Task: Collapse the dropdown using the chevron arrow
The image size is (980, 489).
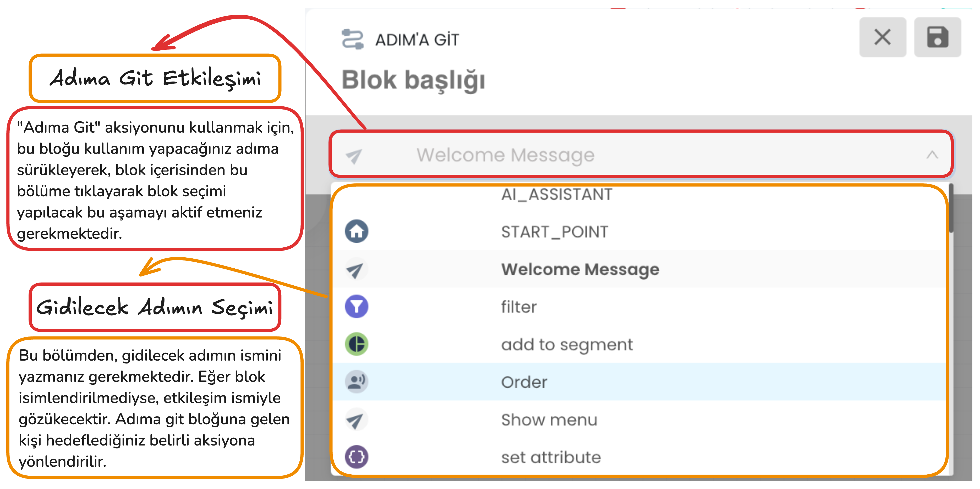Action: pos(932,155)
